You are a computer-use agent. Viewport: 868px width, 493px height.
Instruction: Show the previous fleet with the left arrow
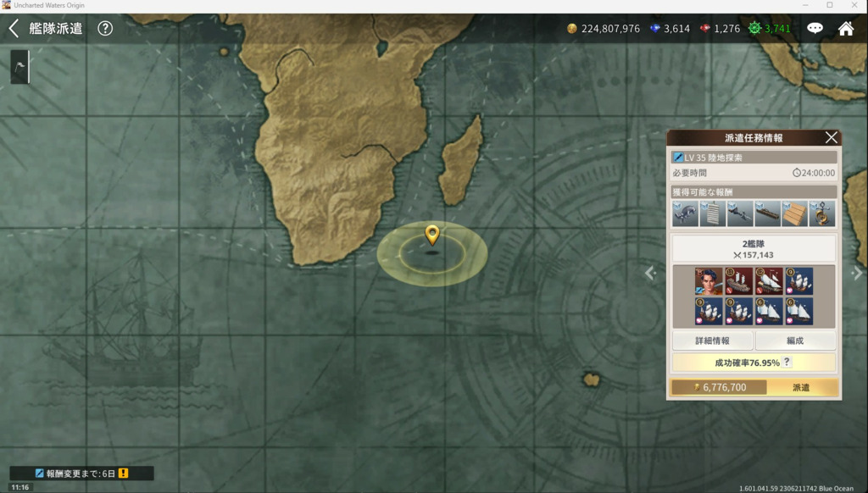[650, 273]
